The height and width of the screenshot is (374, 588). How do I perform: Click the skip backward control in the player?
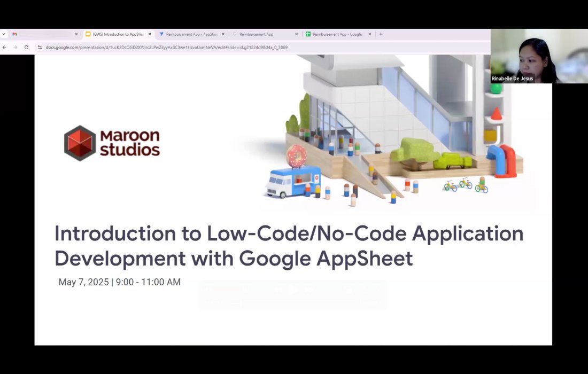pos(278,290)
